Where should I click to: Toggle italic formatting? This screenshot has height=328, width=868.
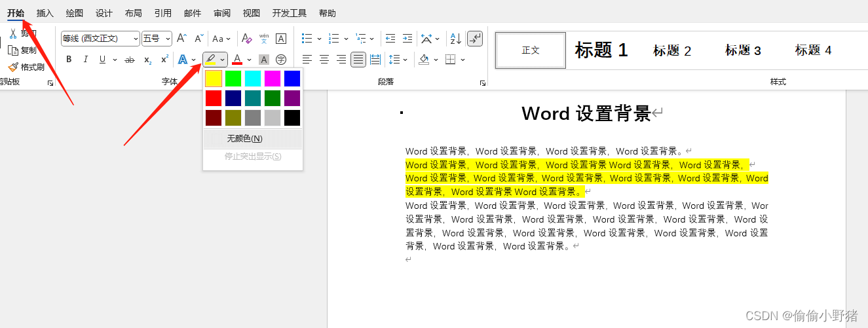85,60
